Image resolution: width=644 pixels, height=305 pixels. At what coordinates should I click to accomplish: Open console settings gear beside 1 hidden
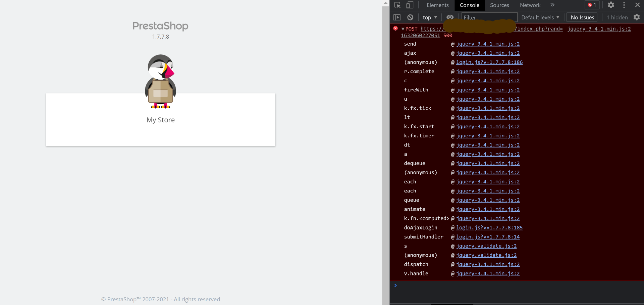637,17
